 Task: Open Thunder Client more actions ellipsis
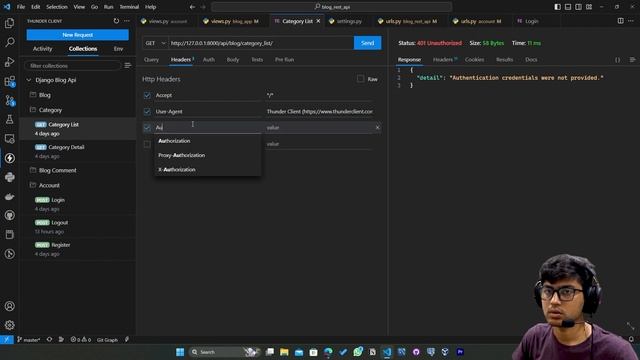pos(127,21)
